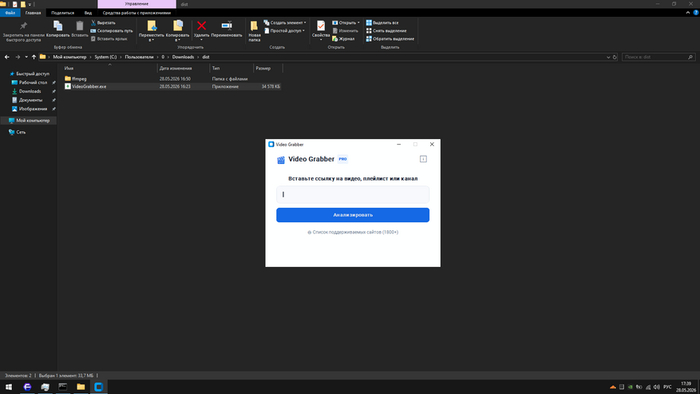Click the Поиск в dist search box
This screenshot has height=394, width=700.
tap(658, 57)
